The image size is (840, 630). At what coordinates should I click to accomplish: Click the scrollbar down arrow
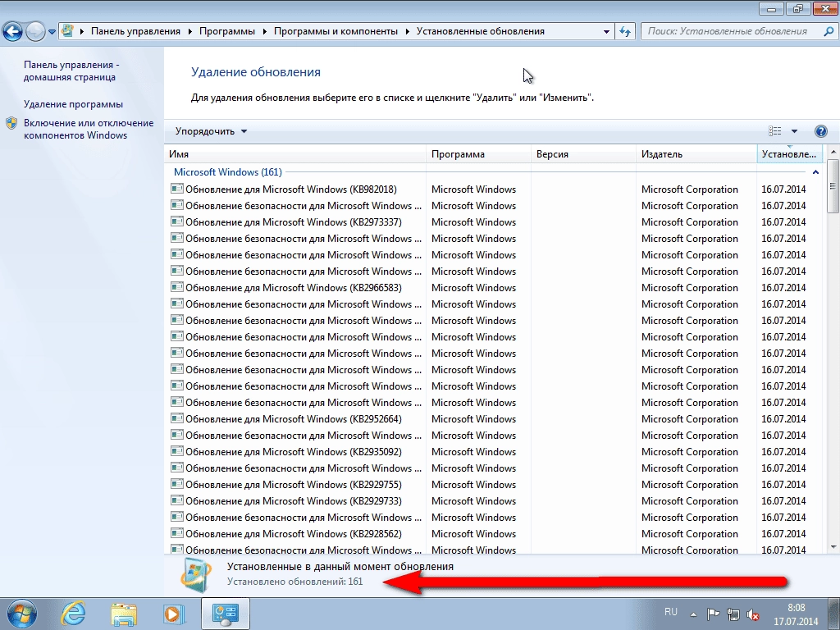833,547
